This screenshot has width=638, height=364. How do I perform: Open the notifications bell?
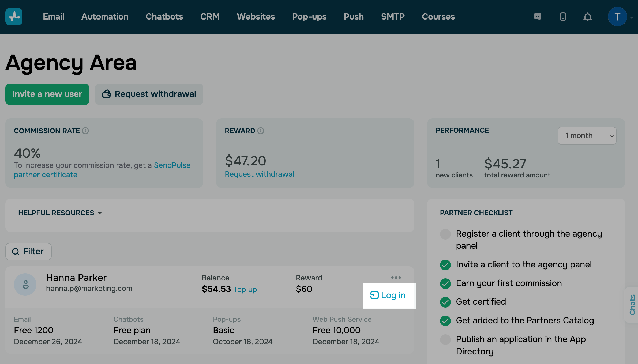pos(587,17)
